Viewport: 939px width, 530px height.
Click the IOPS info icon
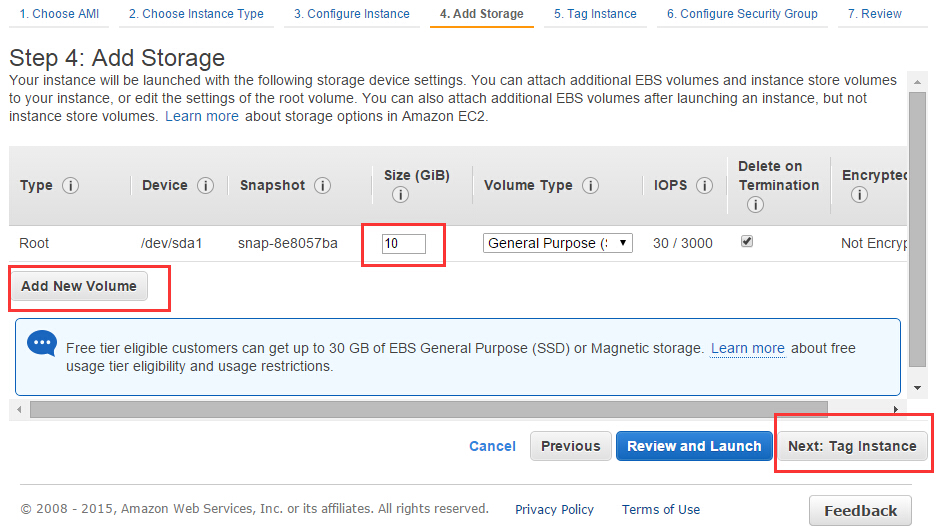tap(705, 186)
